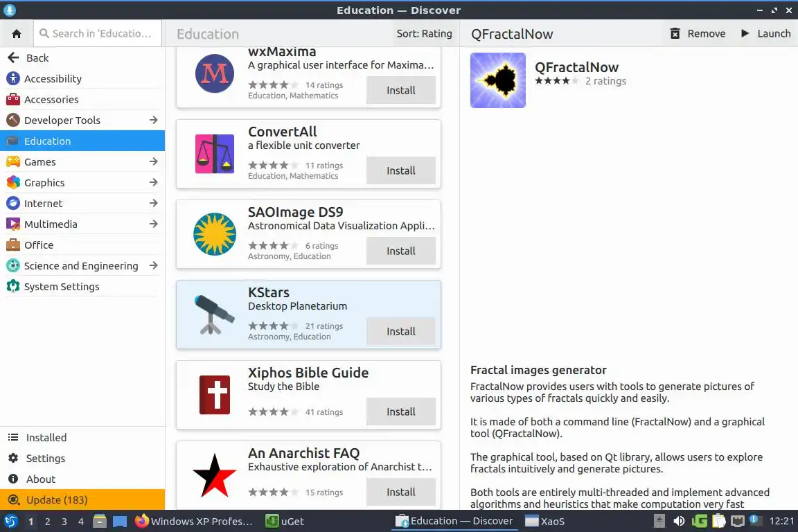
Task: Click the clock showing 12:21
Action: click(781, 522)
